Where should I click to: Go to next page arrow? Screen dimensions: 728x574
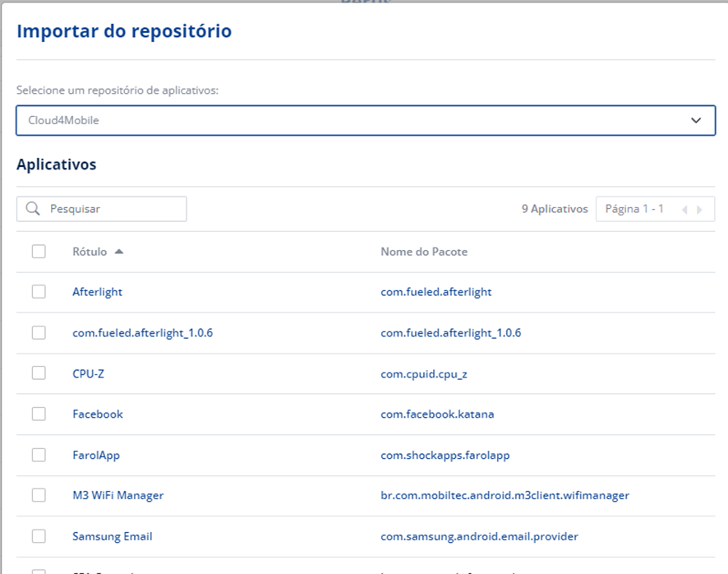click(x=700, y=210)
